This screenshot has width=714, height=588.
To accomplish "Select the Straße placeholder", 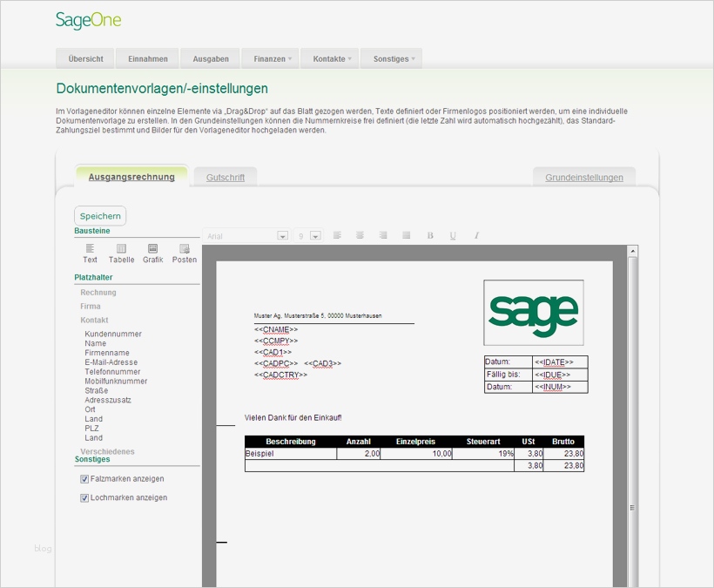I will (x=96, y=391).
